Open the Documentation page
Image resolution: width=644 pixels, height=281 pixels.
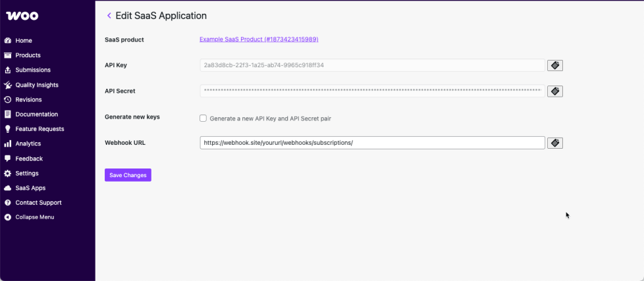click(x=36, y=115)
